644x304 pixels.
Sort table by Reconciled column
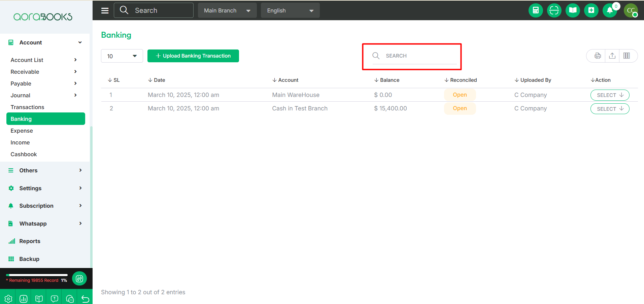[x=461, y=80]
